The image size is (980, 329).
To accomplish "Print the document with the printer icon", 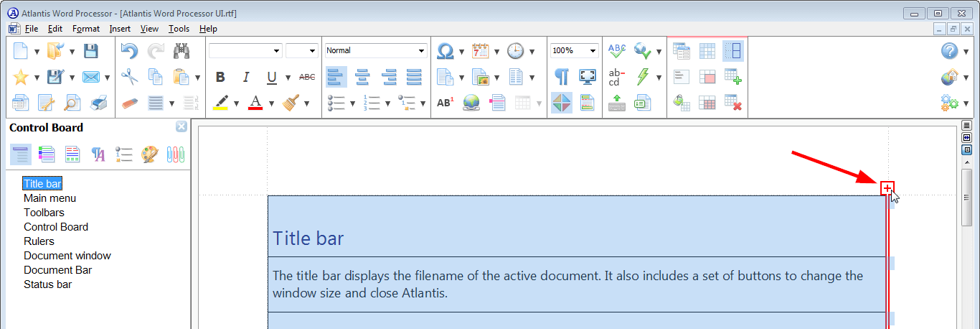I will [98, 103].
